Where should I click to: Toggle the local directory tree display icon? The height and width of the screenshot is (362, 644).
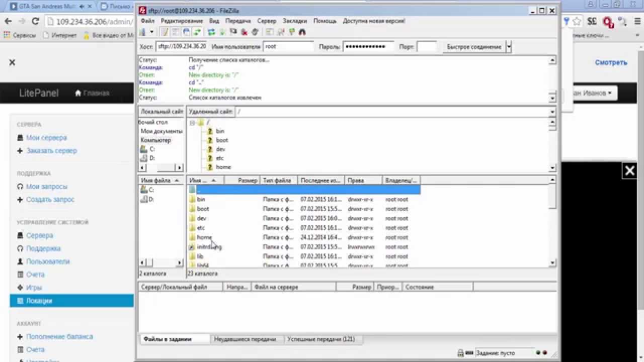click(x=176, y=32)
